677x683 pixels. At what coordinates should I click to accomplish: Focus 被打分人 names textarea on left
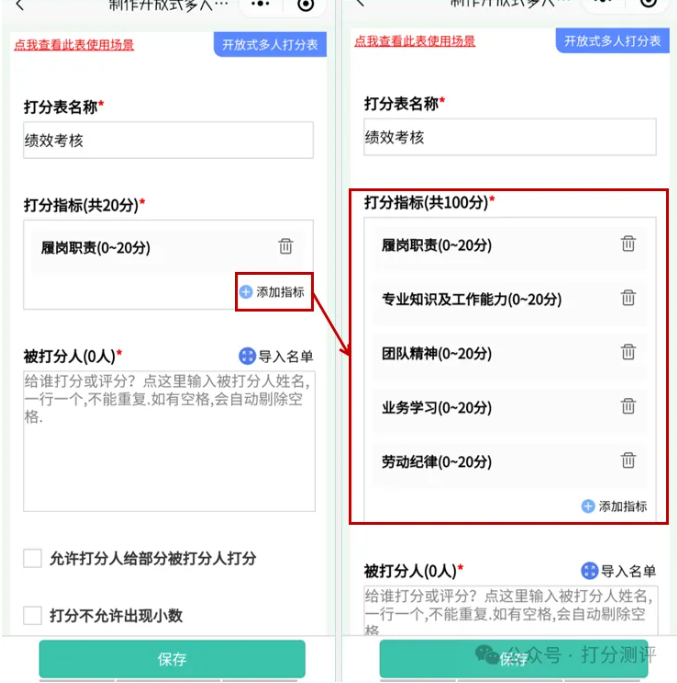click(x=169, y=441)
